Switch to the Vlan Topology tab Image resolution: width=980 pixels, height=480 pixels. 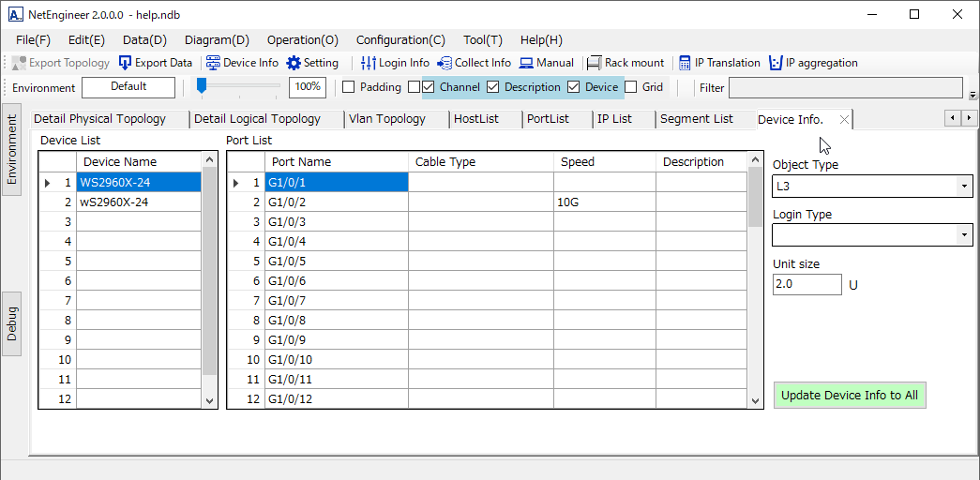[x=386, y=119]
